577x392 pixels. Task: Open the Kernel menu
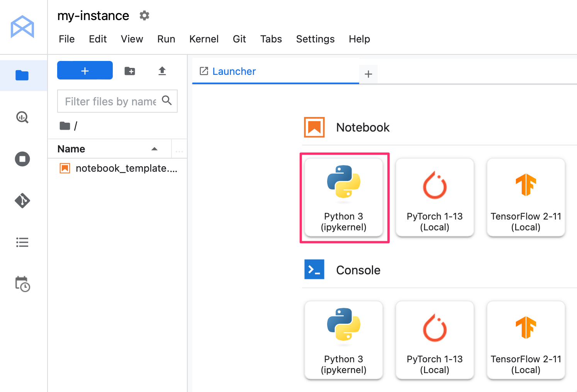tap(204, 39)
